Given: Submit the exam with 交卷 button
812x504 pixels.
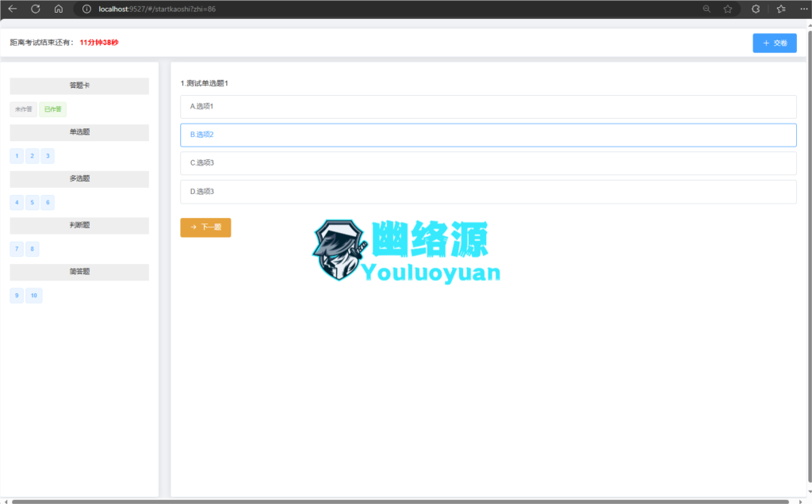Looking at the screenshot, I should click(x=774, y=43).
